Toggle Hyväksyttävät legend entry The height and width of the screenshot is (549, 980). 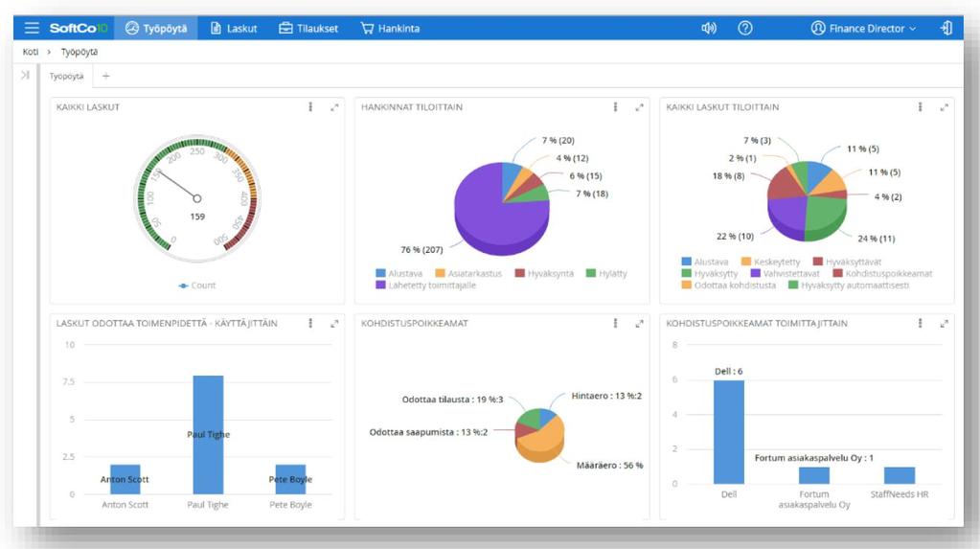847,262
